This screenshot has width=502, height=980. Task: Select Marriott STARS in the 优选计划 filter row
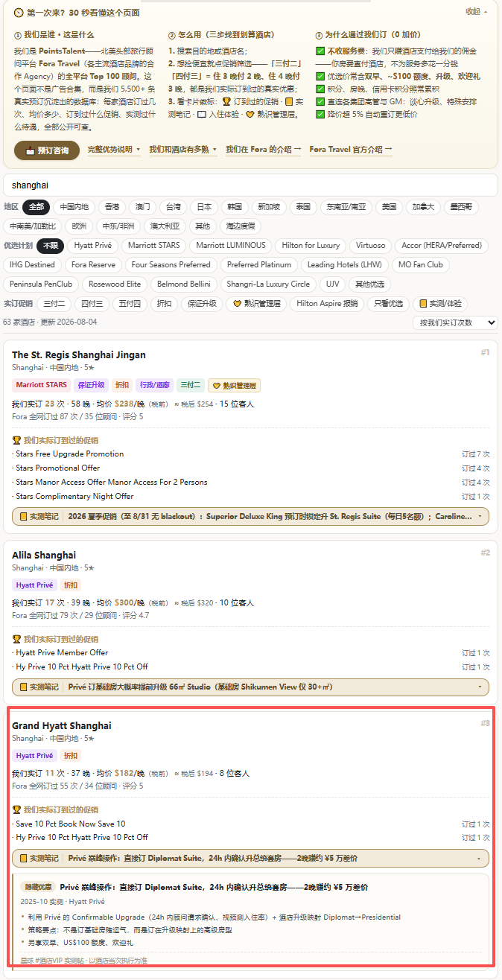[x=153, y=245]
